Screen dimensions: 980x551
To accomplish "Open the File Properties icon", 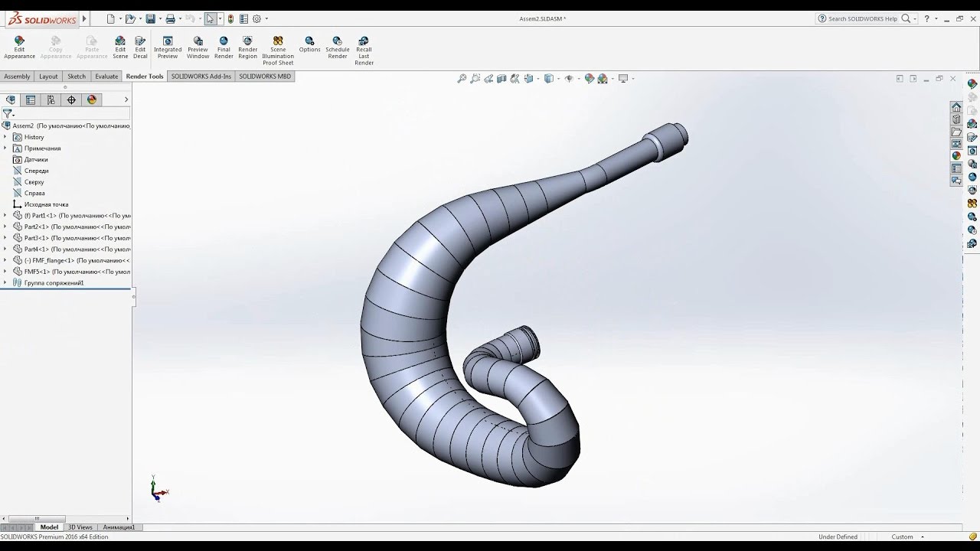I will (243, 18).
